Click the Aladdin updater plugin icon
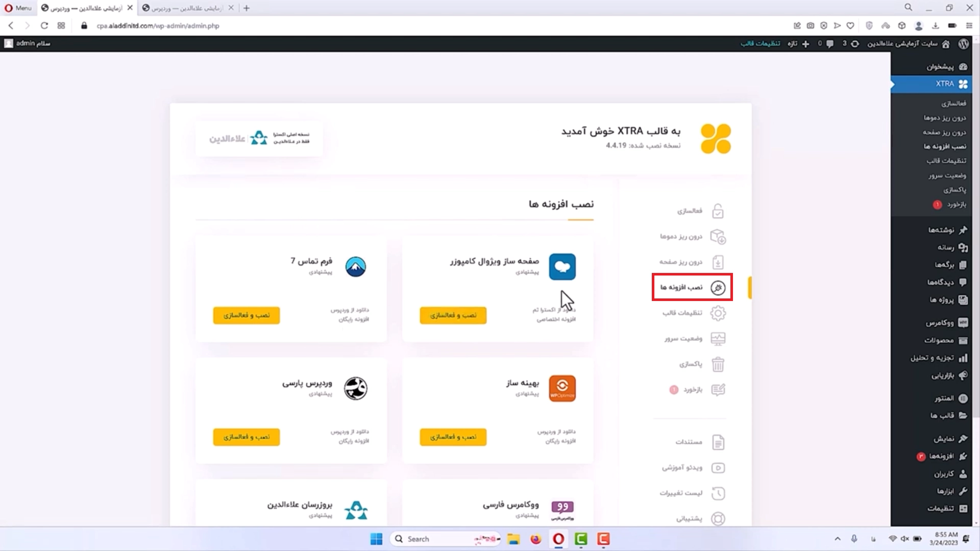The image size is (980, 551). click(356, 510)
